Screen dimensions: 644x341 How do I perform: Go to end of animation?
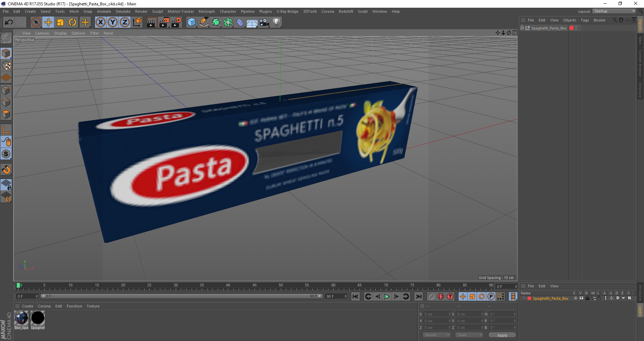(418, 296)
